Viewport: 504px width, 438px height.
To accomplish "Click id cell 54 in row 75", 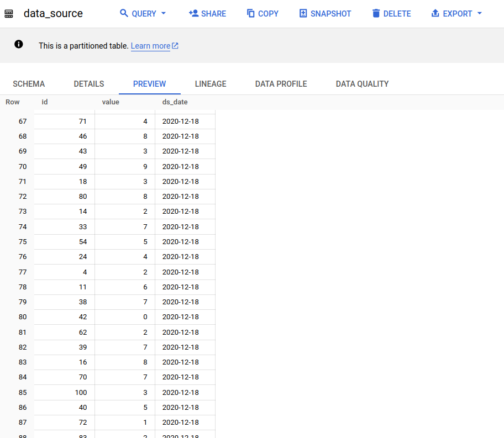I will (x=65, y=242).
